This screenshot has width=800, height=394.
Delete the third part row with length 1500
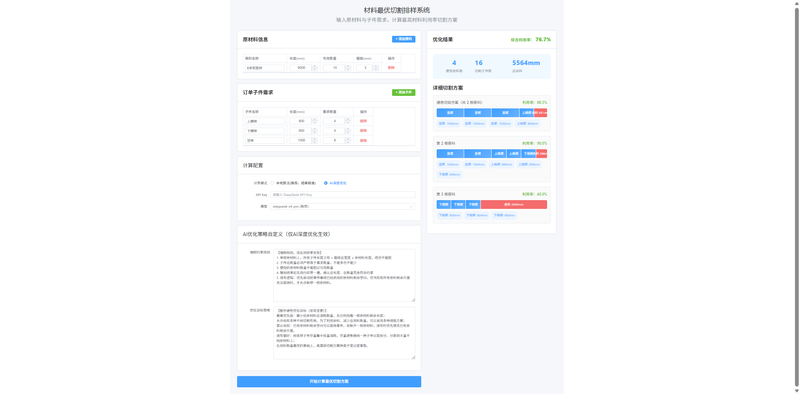363,140
